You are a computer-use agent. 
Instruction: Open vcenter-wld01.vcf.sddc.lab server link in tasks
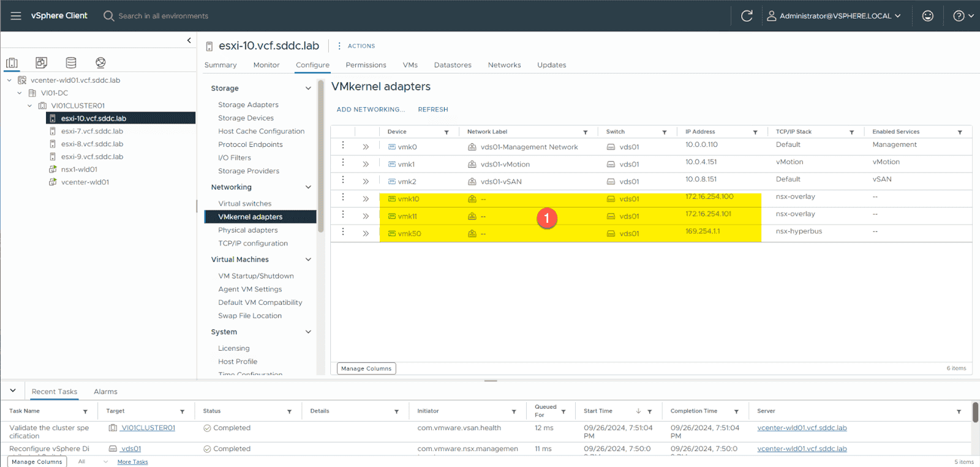[801, 428]
